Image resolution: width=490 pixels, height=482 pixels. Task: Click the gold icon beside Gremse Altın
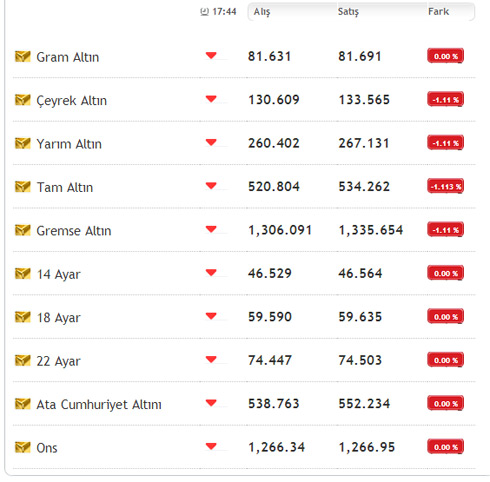point(23,230)
